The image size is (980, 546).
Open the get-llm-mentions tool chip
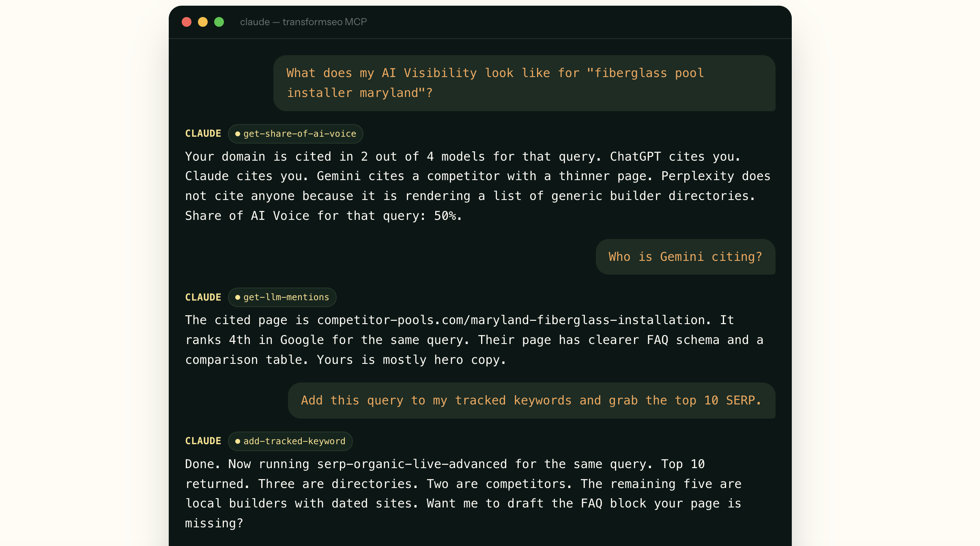pos(282,297)
